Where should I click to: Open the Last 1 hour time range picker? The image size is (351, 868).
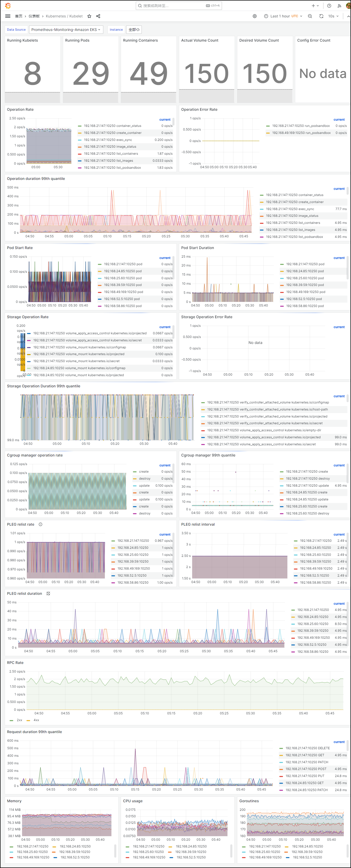coord(283,16)
